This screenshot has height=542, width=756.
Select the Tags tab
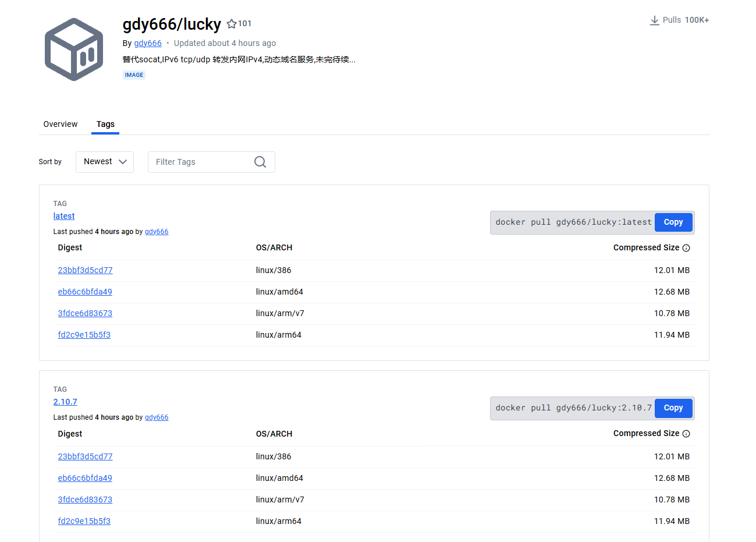pos(105,124)
